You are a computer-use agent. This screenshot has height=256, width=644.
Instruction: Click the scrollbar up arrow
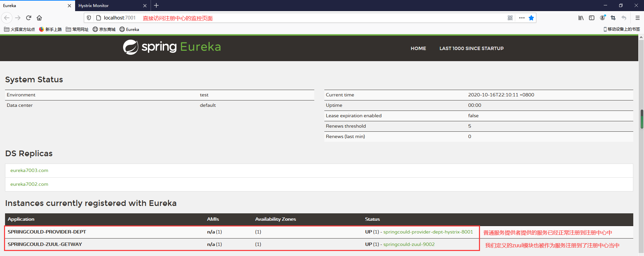click(x=641, y=38)
